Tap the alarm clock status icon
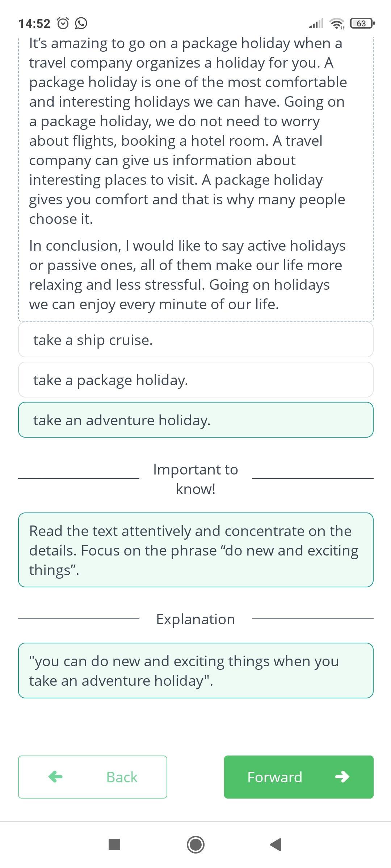The image size is (391, 868). click(x=63, y=24)
